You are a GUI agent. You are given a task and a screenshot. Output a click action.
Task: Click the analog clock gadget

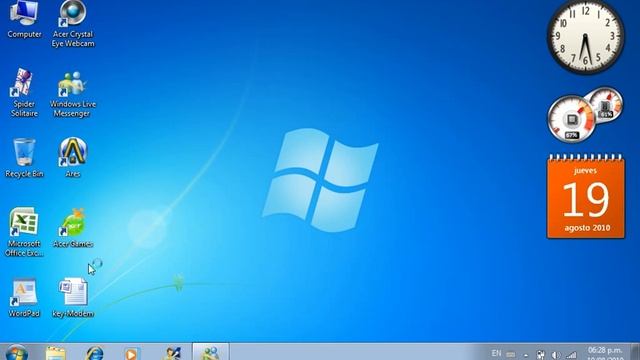[x=585, y=36]
